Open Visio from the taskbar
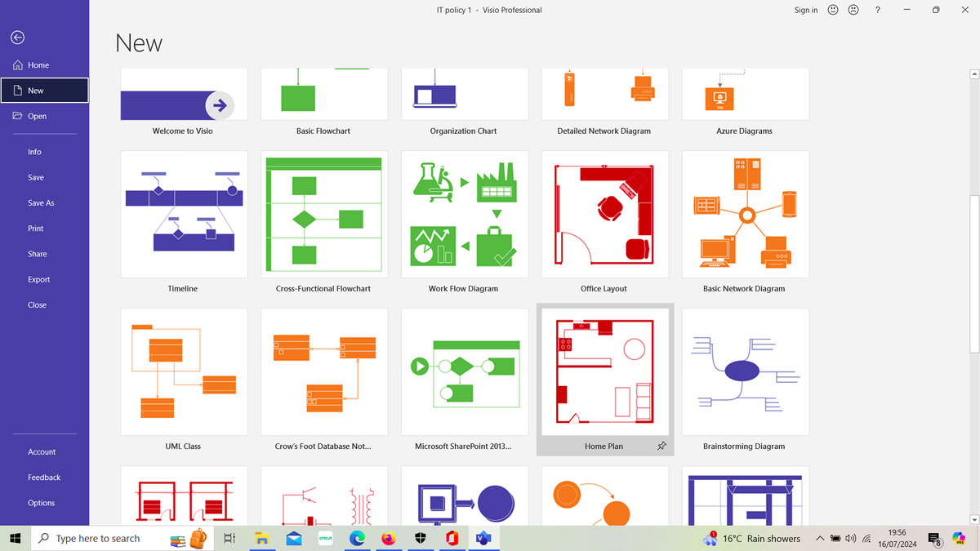 (483, 538)
